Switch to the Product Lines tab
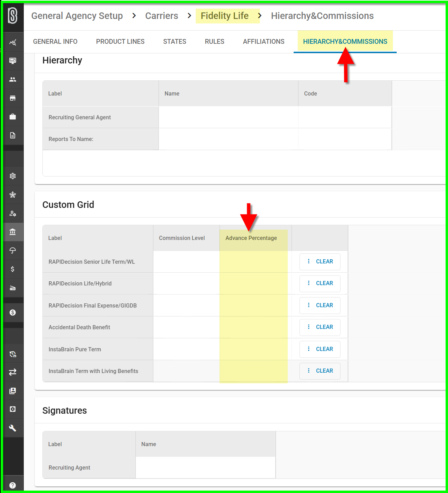This screenshot has width=448, height=493. [x=120, y=41]
